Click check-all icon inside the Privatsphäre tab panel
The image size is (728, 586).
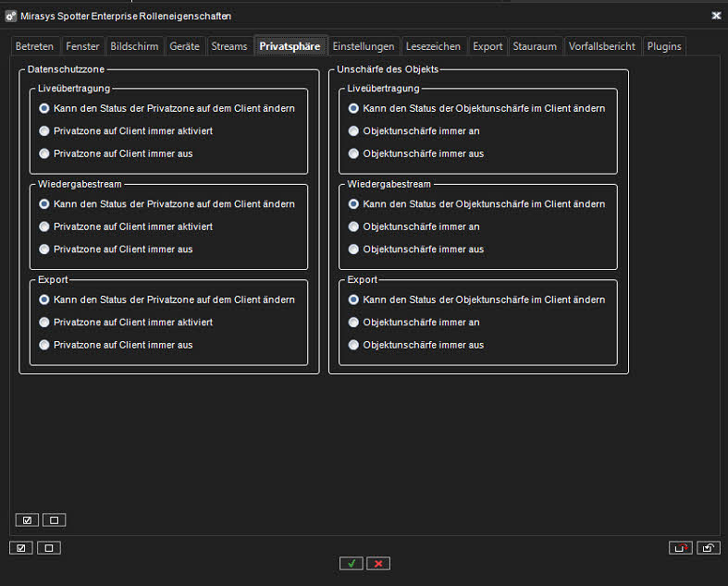[x=27, y=519]
